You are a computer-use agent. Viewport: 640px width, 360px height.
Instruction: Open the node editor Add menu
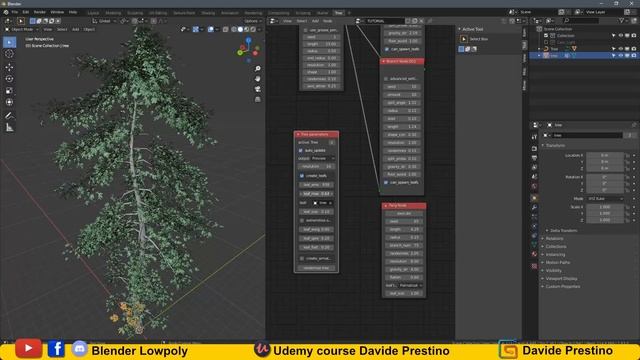pos(315,21)
